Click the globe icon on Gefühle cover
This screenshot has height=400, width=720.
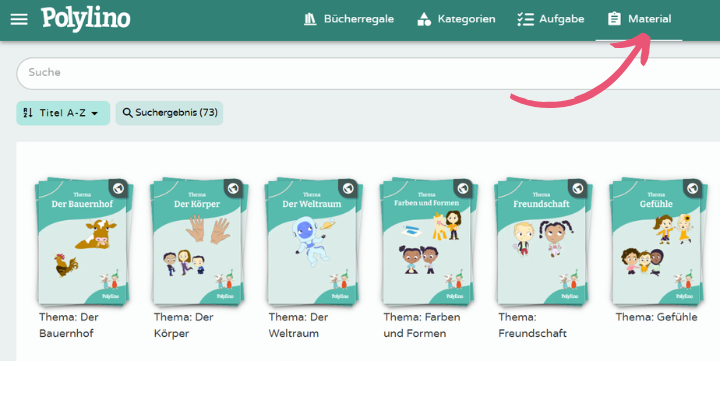(692, 188)
